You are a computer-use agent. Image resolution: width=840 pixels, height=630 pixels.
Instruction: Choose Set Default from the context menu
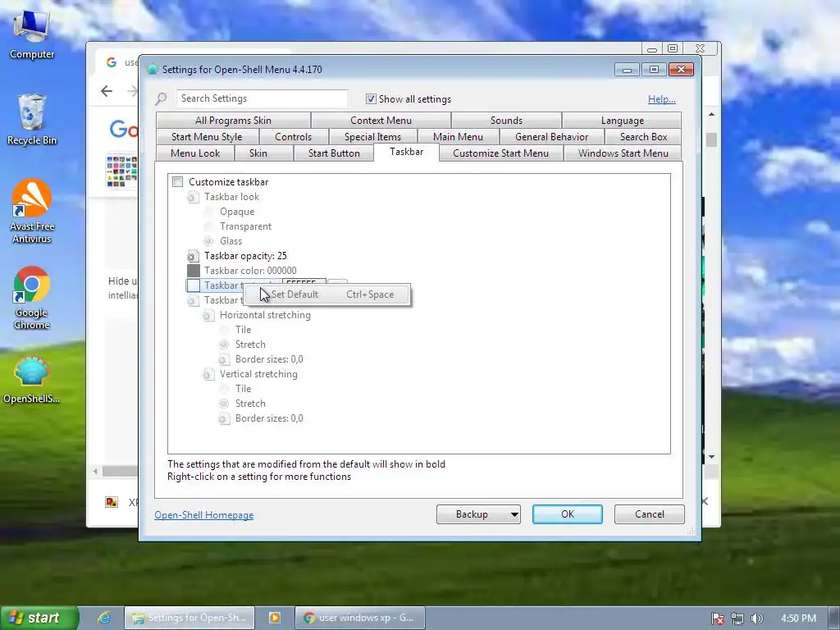[x=327, y=294]
